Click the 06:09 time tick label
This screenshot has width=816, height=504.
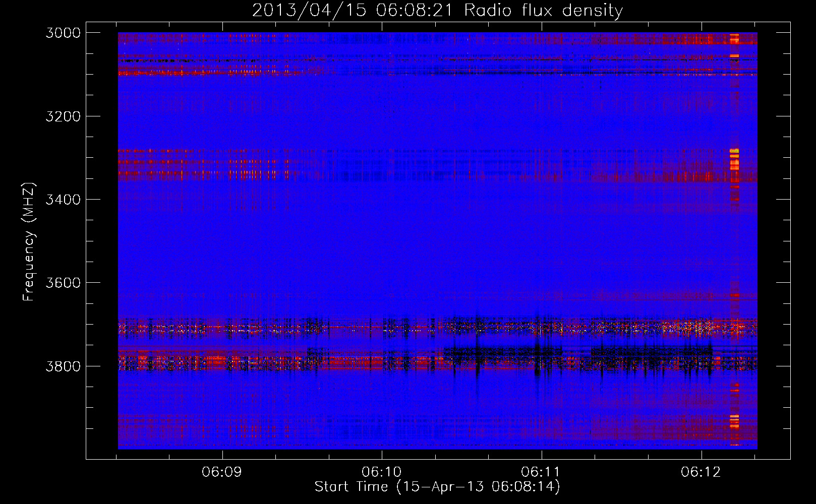coord(222,472)
